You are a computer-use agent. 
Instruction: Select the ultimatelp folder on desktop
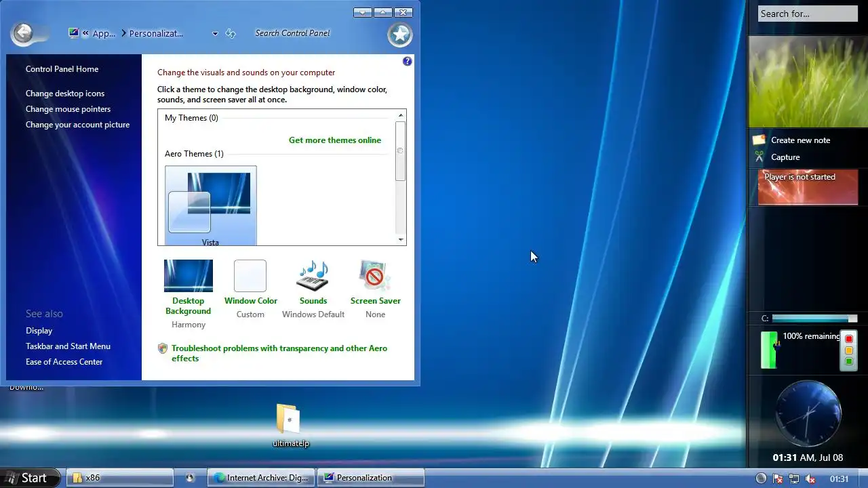click(290, 426)
